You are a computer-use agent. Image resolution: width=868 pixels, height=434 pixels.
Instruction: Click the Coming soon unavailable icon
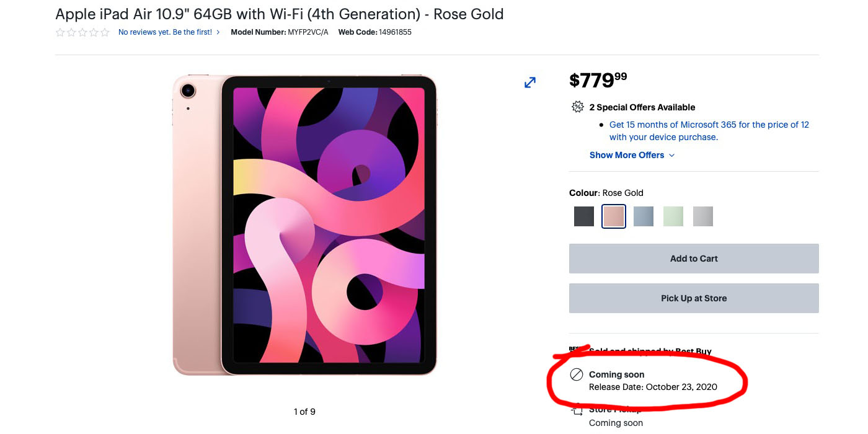[577, 374]
